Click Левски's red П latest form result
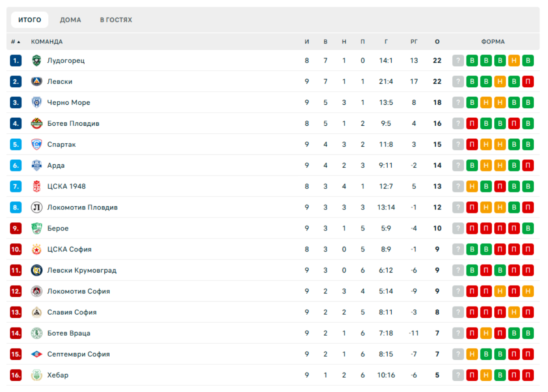The image size is (548, 392). click(528, 81)
